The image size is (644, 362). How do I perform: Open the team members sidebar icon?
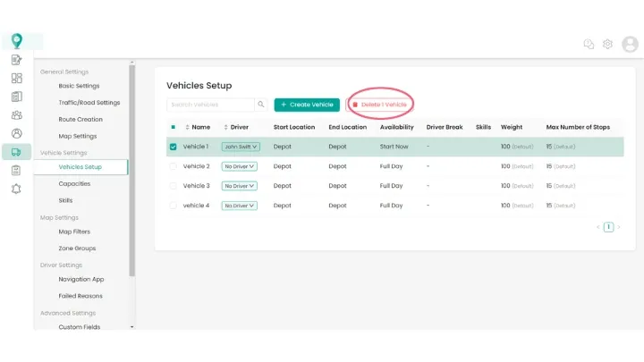coord(16,115)
